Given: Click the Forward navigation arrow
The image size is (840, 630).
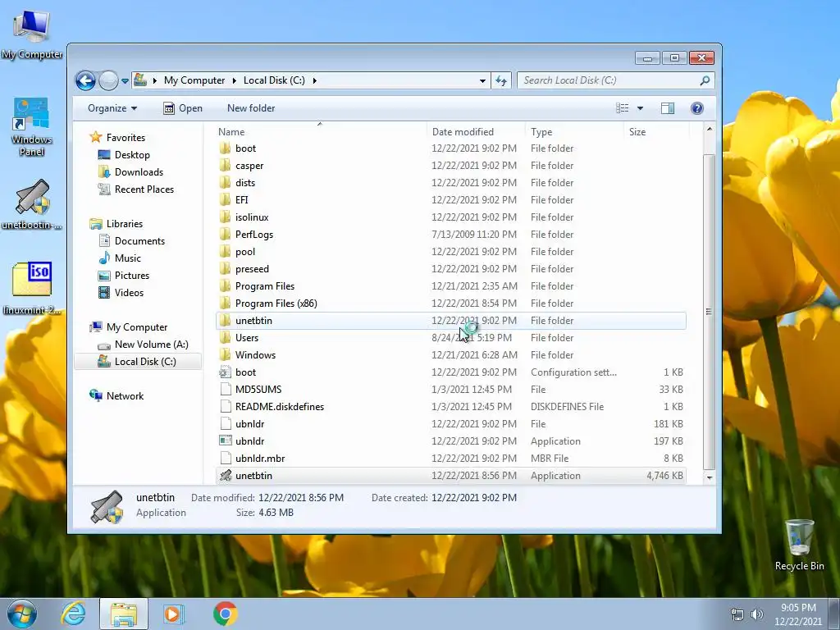Looking at the screenshot, I should point(108,81).
